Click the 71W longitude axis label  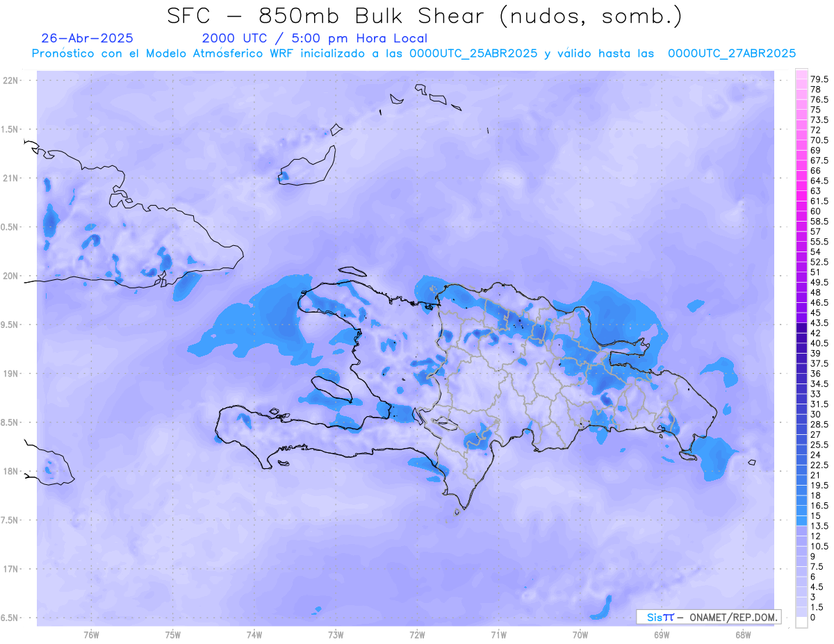498,634
